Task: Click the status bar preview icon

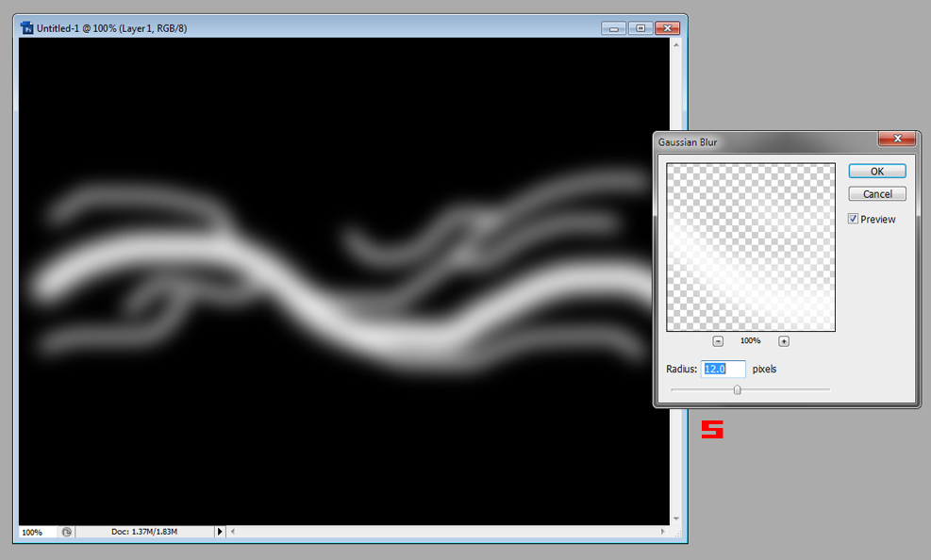Action: coord(66,532)
